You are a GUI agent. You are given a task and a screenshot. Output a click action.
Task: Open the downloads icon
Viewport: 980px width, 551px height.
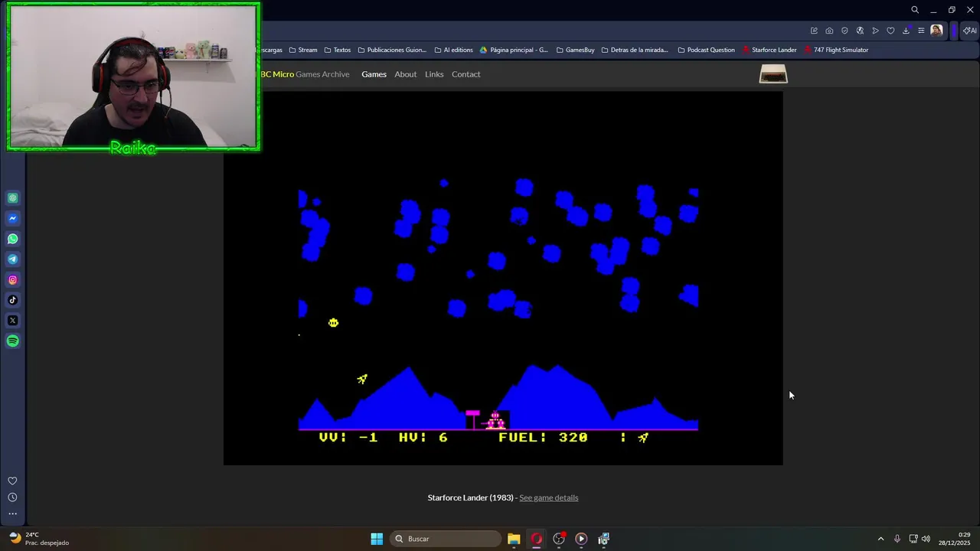(x=906, y=31)
